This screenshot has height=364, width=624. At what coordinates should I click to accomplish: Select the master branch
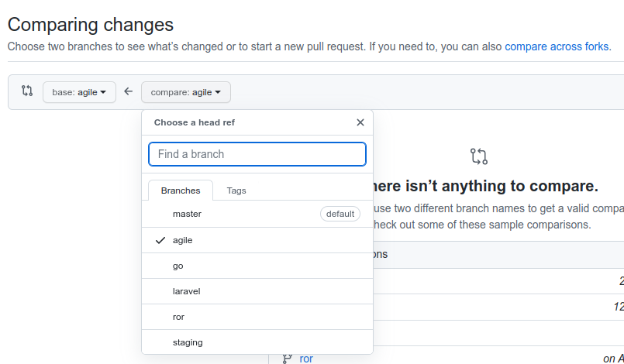coord(187,214)
